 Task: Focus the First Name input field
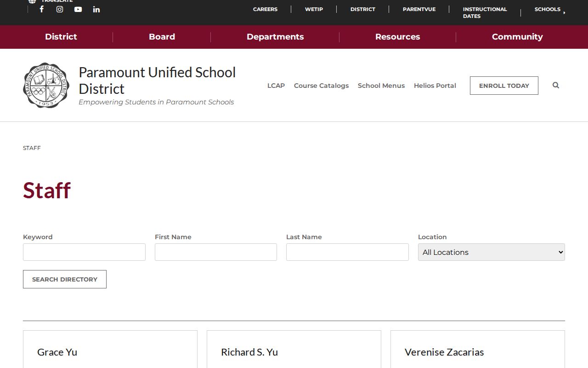click(216, 252)
